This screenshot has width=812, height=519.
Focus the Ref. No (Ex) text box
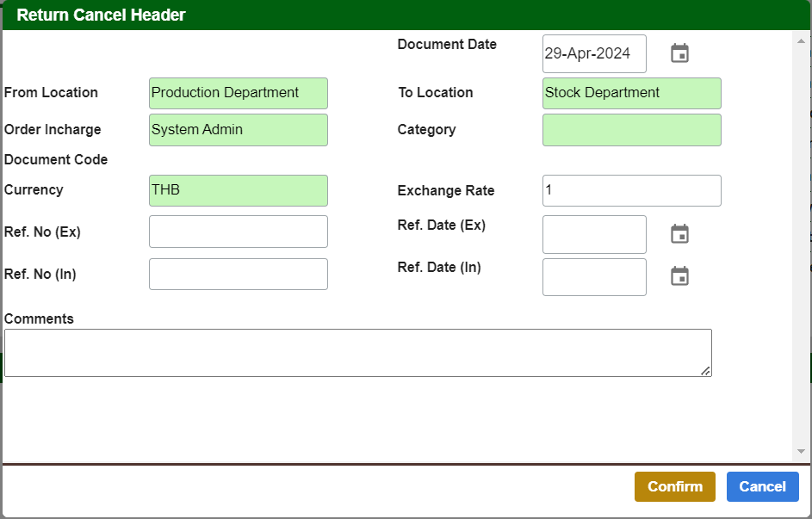(x=238, y=232)
